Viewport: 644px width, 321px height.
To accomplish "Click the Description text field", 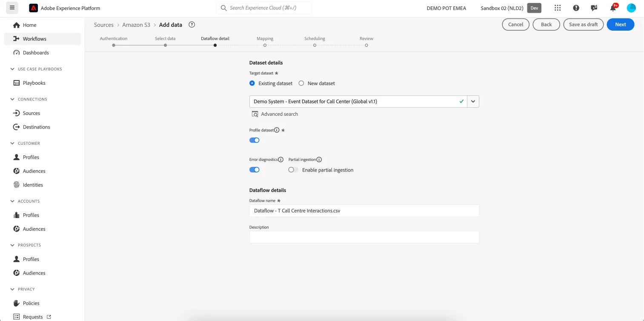I will pos(364,237).
